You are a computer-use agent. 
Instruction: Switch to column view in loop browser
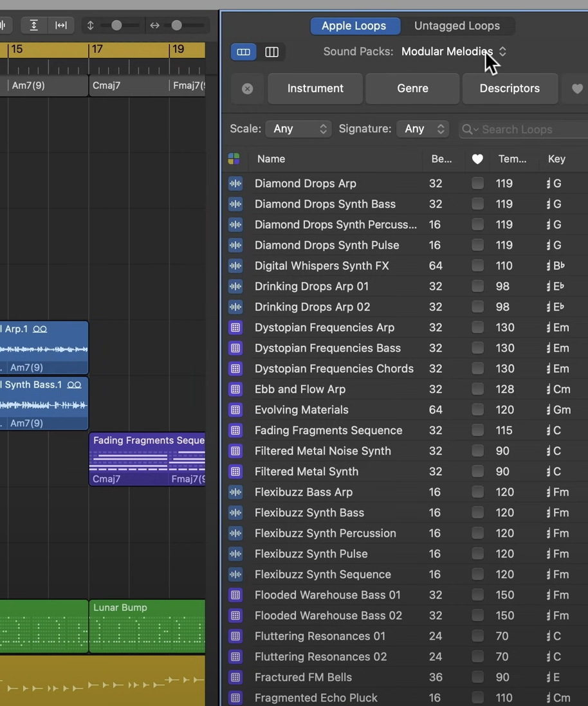pos(271,52)
